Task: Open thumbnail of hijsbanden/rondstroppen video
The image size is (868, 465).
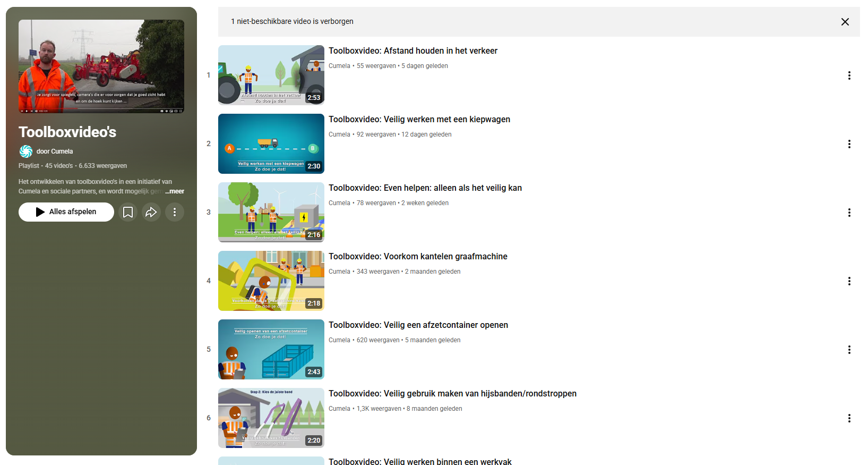Action: coord(271,418)
